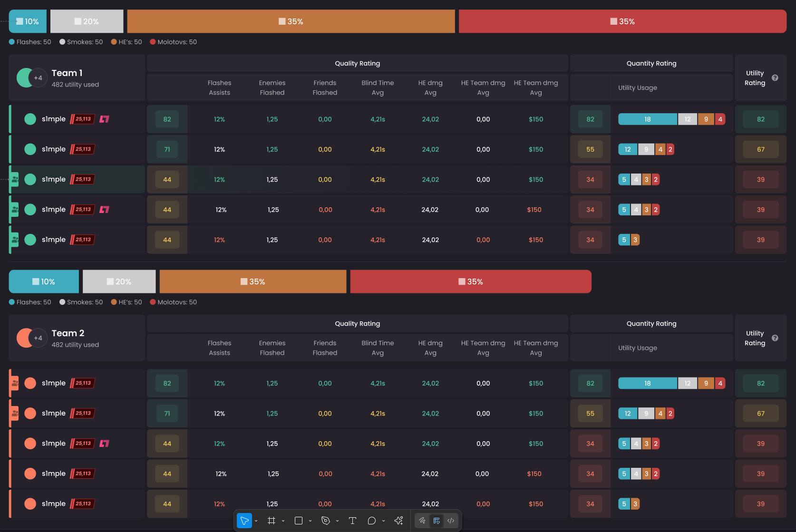Select the Comment tool
The image size is (796, 532).
coord(372,521)
